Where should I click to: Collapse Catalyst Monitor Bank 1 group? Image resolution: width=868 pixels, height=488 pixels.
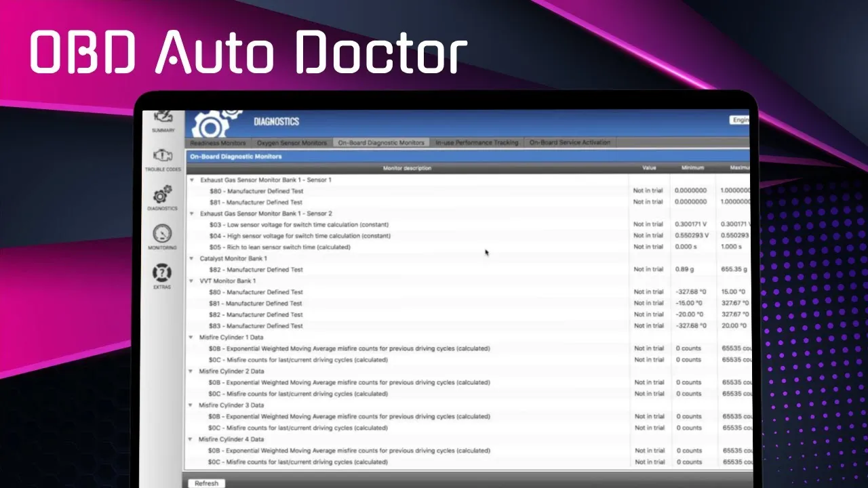point(192,258)
